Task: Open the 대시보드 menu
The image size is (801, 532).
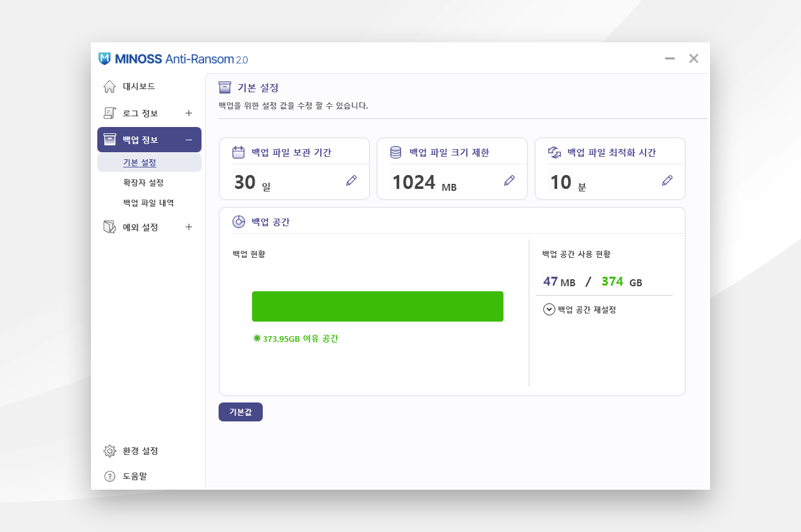Action: (149, 87)
